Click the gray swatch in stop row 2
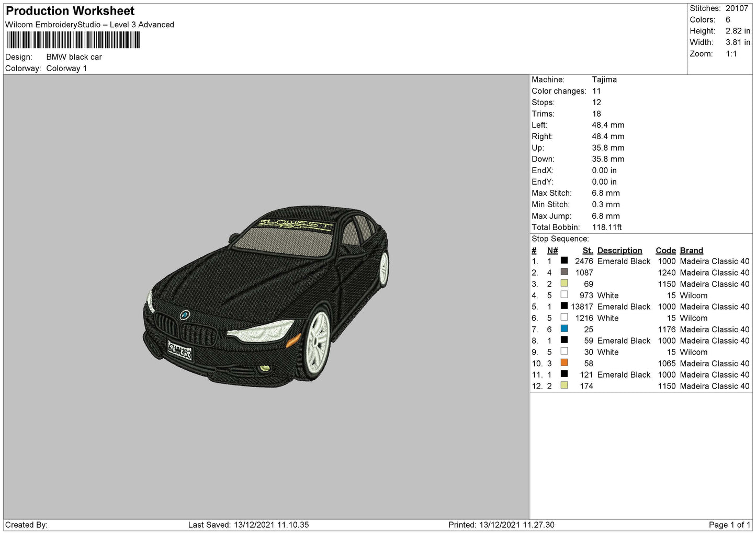 564,272
